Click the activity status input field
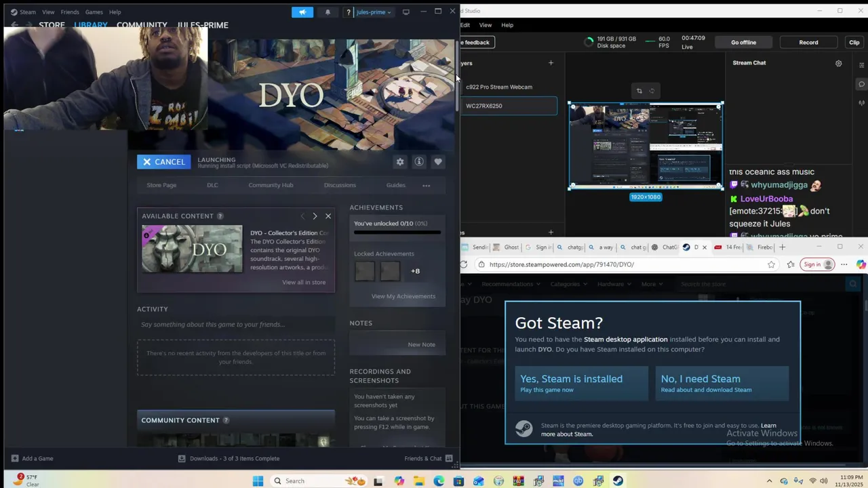This screenshot has height=488, width=868. click(x=236, y=325)
